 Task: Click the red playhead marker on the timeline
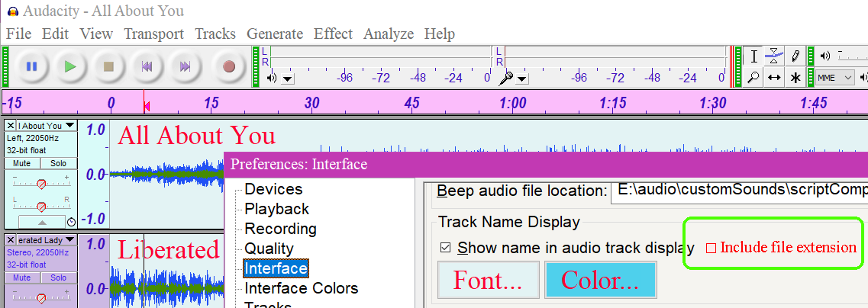pyautogui.click(x=146, y=105)
